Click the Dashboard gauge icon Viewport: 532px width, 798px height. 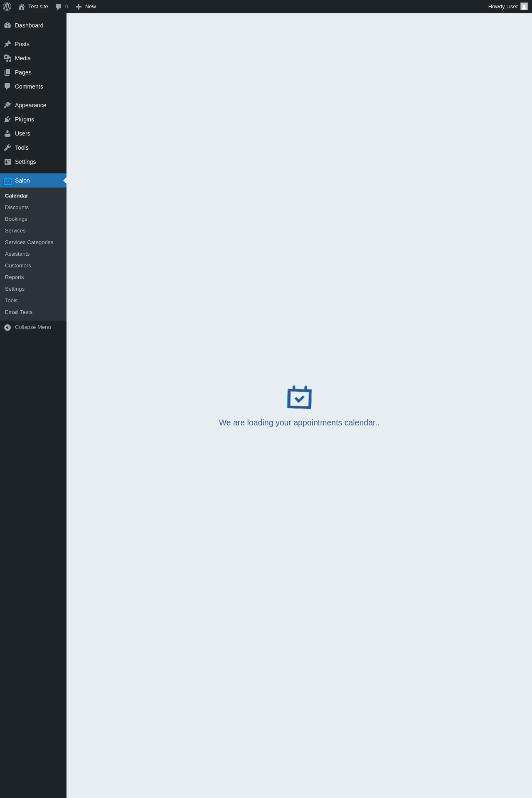coord(7,25)
